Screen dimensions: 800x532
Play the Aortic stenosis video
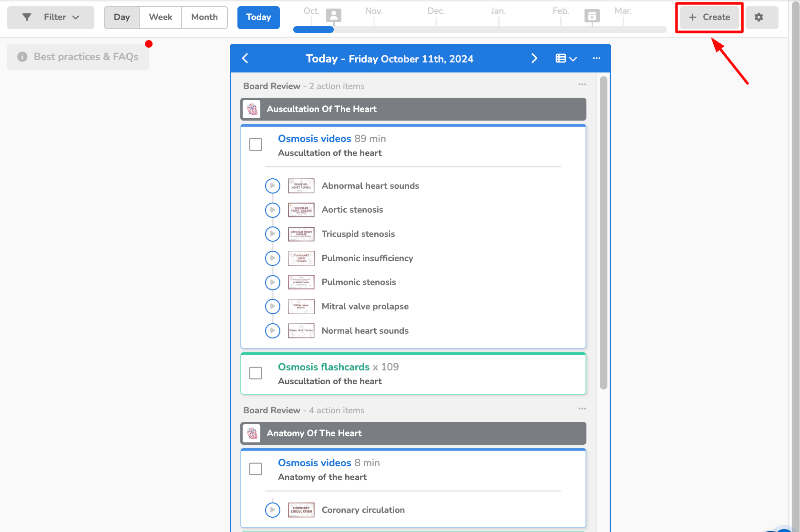point(273,210)
